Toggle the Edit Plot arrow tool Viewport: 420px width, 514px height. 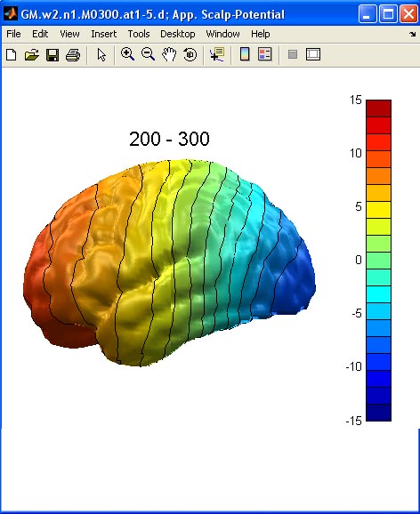point(101,54)
